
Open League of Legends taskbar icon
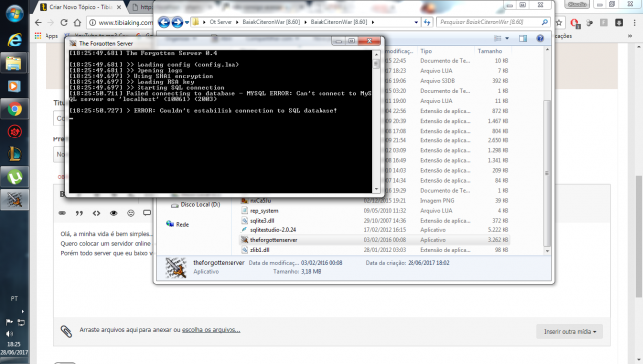coord(15,154)
